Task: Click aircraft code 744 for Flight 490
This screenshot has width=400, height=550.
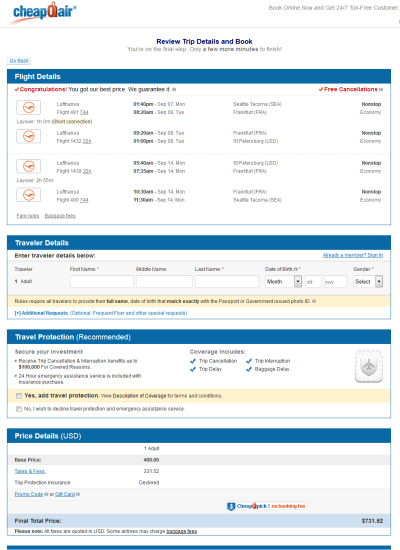Action: (x=84, y=200)
